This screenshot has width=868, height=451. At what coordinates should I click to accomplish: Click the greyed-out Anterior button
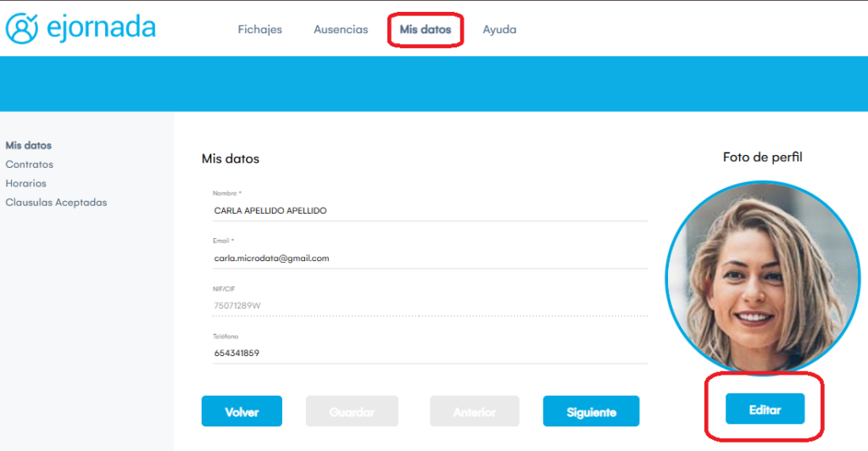[x=475, y=412]
